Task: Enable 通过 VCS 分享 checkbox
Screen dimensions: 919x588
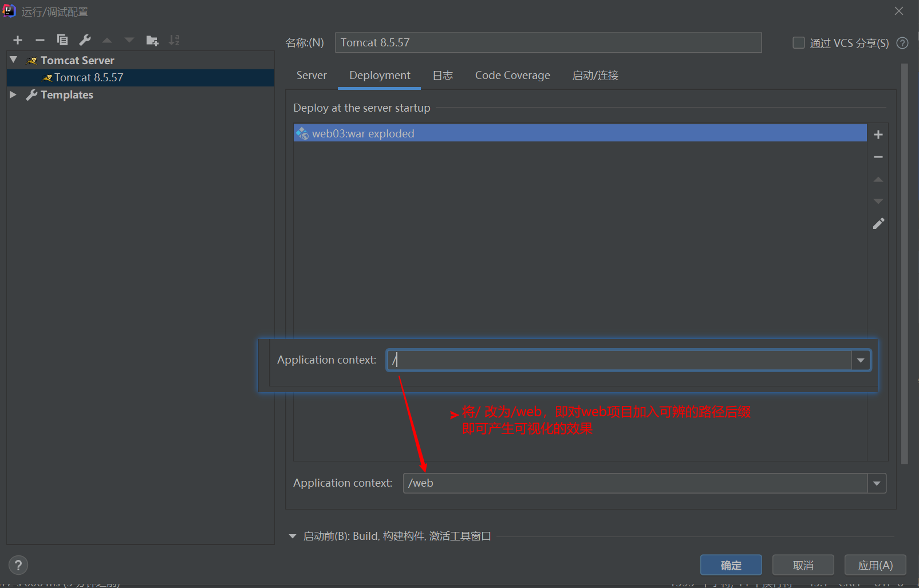Action: (x=798, y=42)
